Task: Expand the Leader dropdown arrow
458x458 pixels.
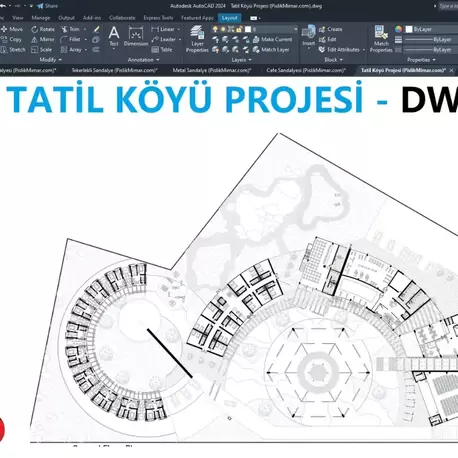Action: pos(180,39)
